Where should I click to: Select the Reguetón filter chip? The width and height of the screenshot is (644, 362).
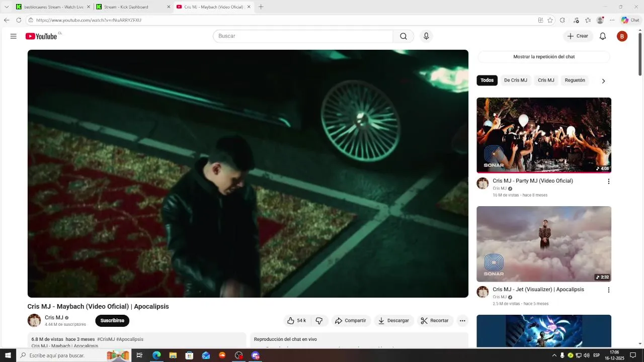click(575, 80)
